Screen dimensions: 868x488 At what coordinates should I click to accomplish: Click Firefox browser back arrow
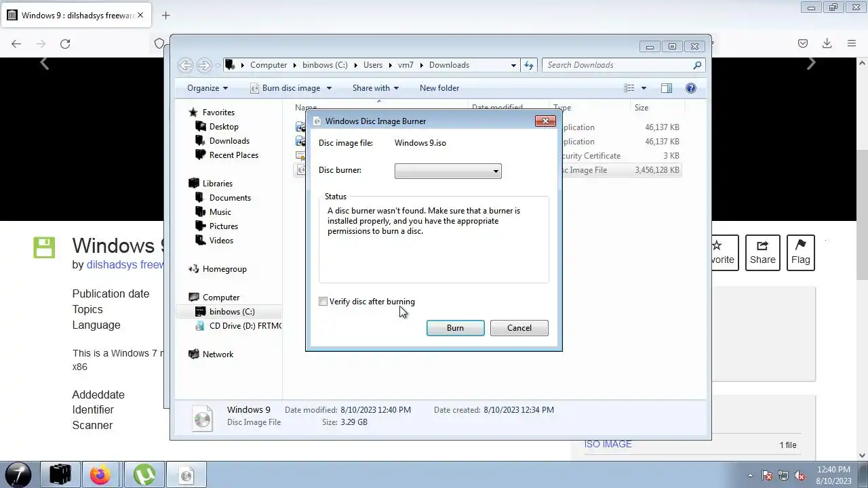coord(16,43)
